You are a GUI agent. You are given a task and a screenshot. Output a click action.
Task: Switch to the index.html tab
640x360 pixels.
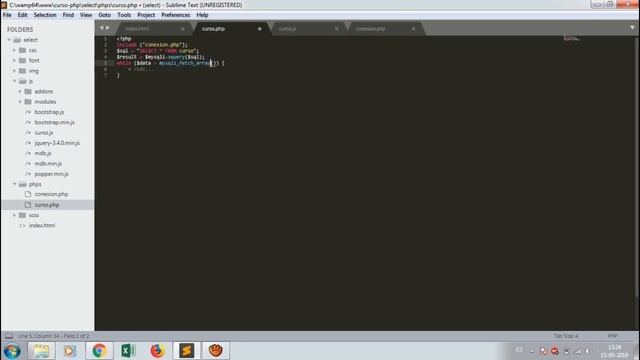pyautogui.click(x=137, y=29)
